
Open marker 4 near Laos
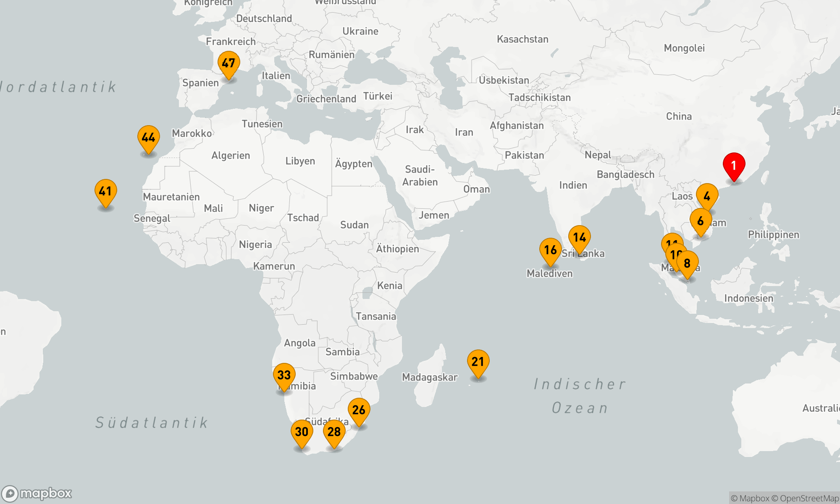click(x=707, y=196)
